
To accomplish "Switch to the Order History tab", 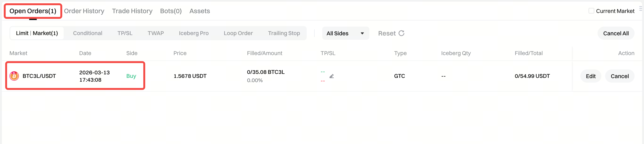I will click(84, 11).
